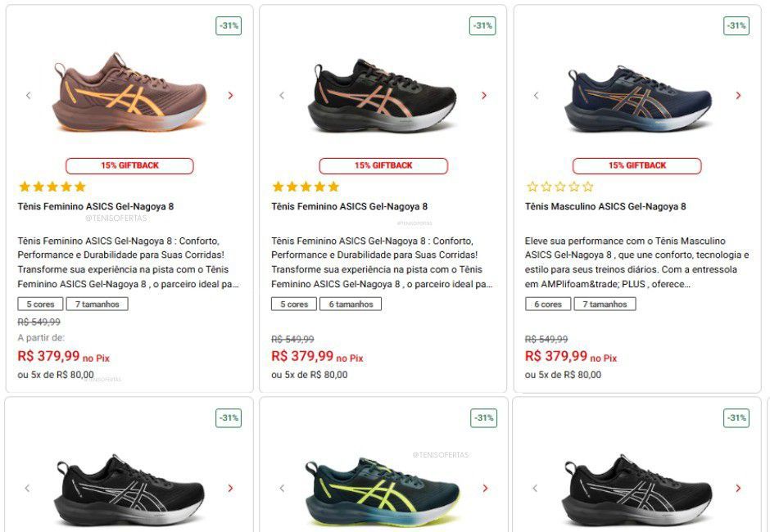Open the 7 tamanhos option on first product
This screenshot has width=770, height=532.
point(97,304)
